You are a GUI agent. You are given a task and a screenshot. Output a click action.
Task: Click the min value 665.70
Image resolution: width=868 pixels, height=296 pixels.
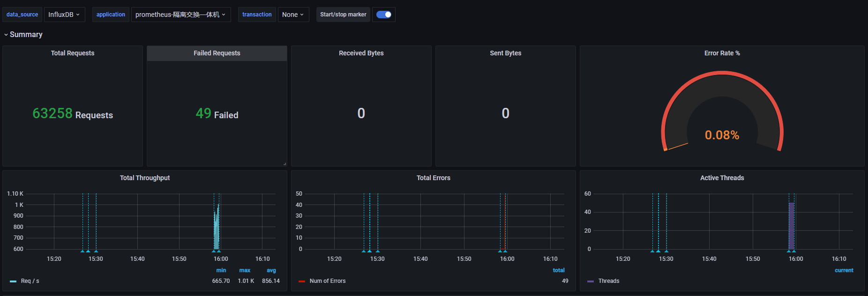tap(221, 281)
